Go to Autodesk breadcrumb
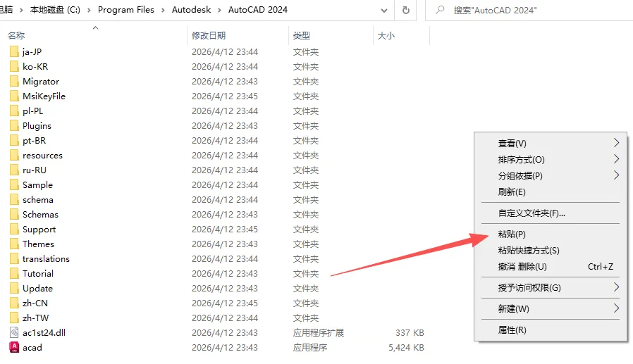 pos(191,10)
